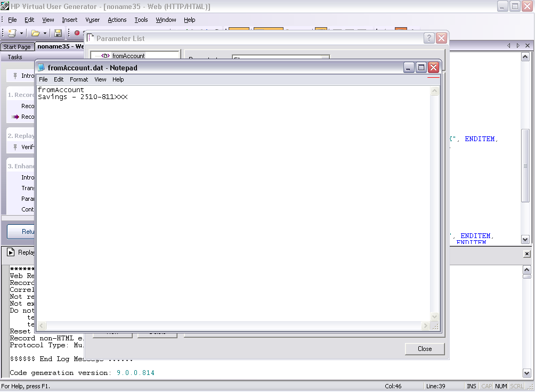
Task: Open the New Script dropdown arrow
Action: (21, 33)
